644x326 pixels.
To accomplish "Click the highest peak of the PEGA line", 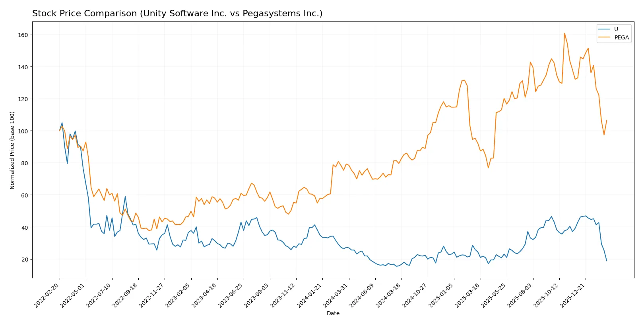I will point(564,33).
